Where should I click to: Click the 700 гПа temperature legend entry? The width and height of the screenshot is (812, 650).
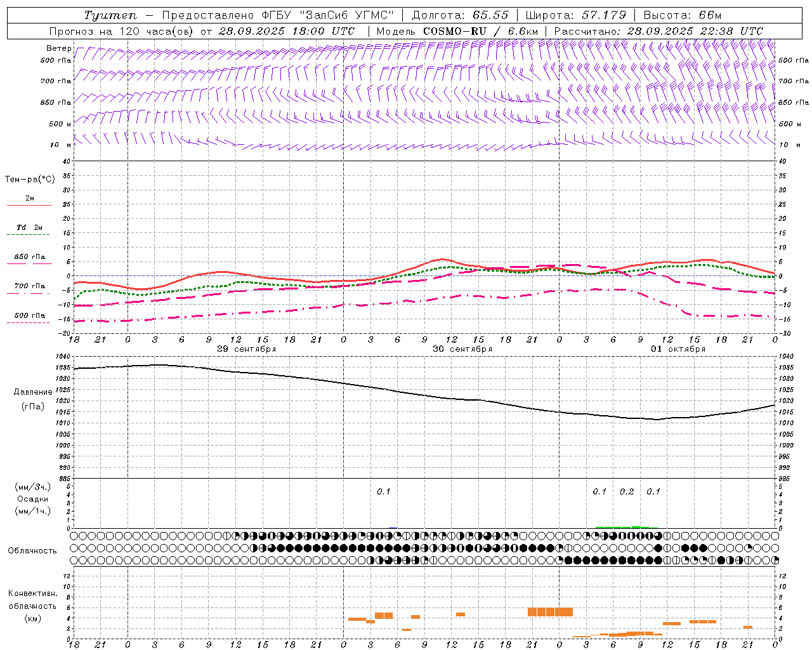click(x=29, y=286)
